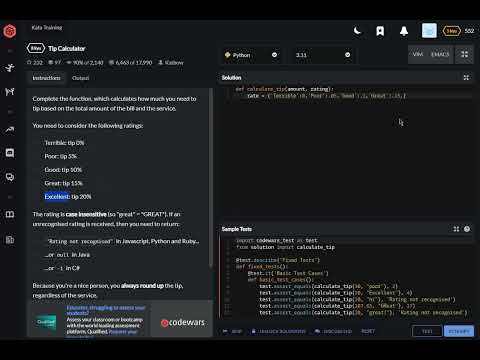This screenshot has height=360, width=480.
Task: Click completions stat 6,463 of 17,990
Action: [x=130, y=63]
